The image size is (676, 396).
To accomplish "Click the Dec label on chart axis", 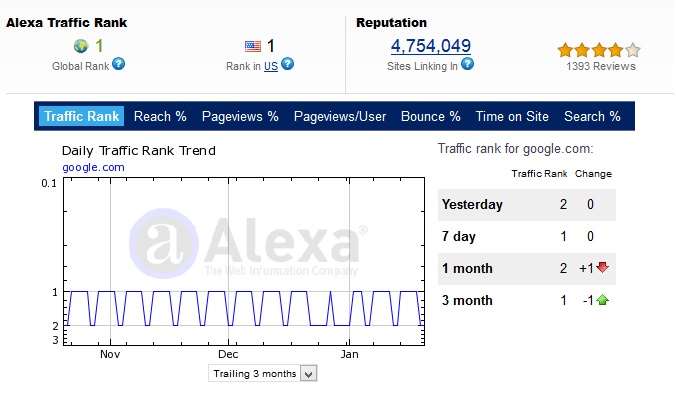I will pyautogui.click(x=228, y=354).
